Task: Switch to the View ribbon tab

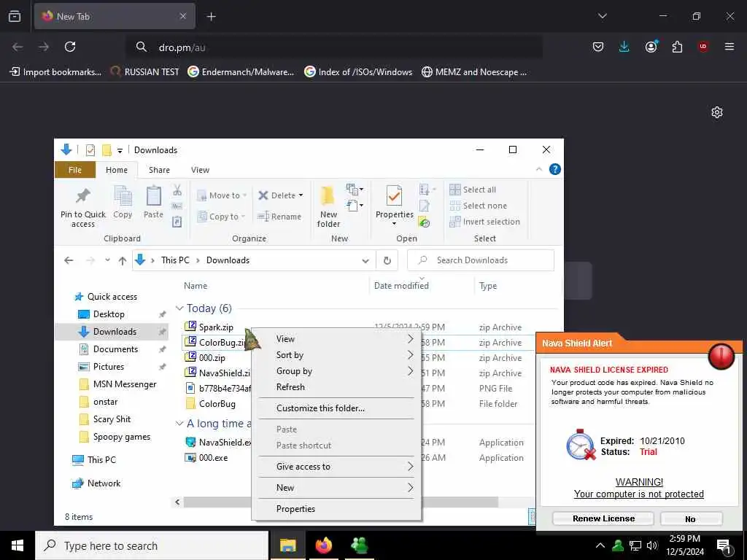Action: pos(200,170)
